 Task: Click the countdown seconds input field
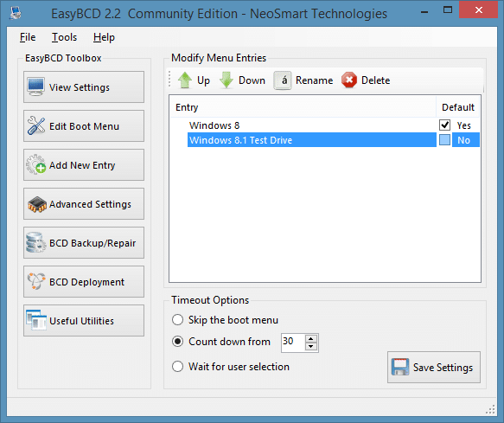292,343
